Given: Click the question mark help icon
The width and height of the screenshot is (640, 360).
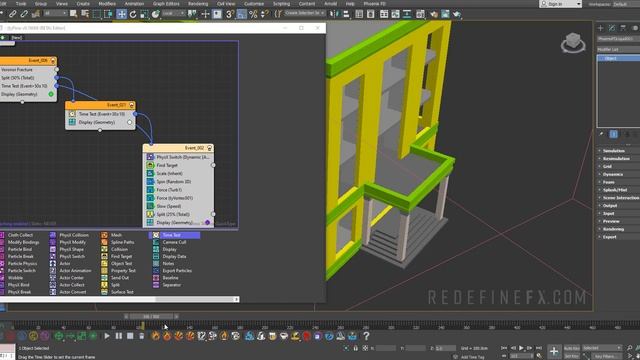Looking at the screenshot, I should [366, 336].
